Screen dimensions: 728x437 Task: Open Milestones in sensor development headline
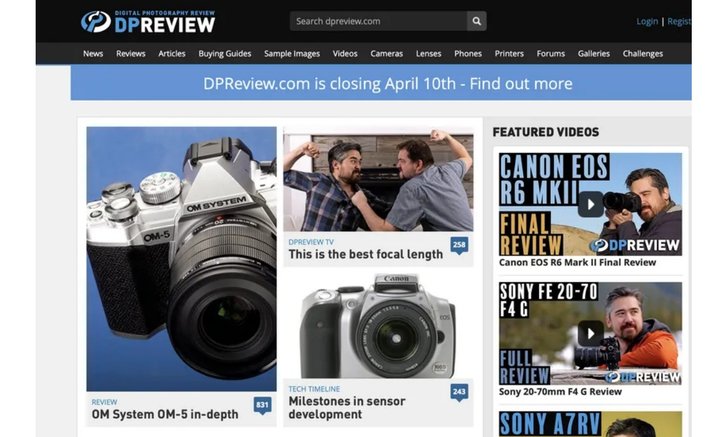[x=347, y=407]
